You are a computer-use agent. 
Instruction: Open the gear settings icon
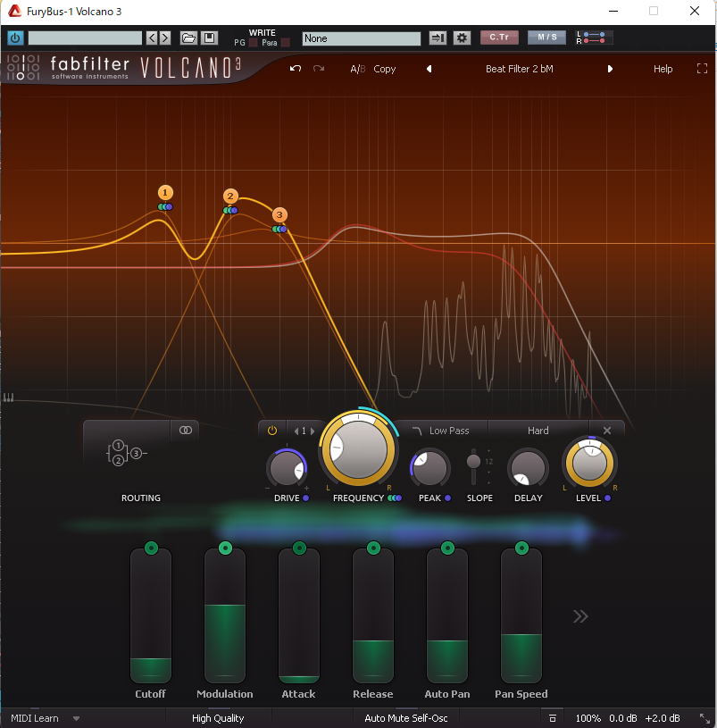click(x=462, y=38)
